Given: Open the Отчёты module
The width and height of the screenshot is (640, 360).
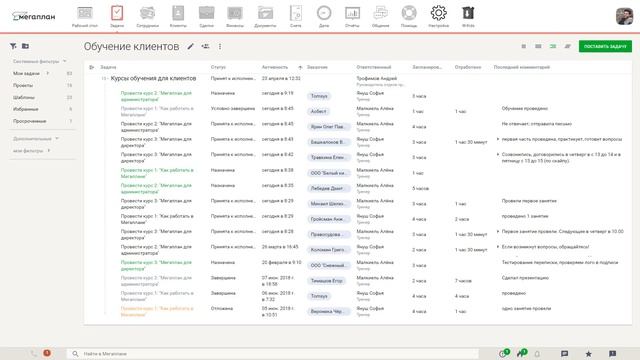Looking at the screenshot, I should click(x=352, y=16).
